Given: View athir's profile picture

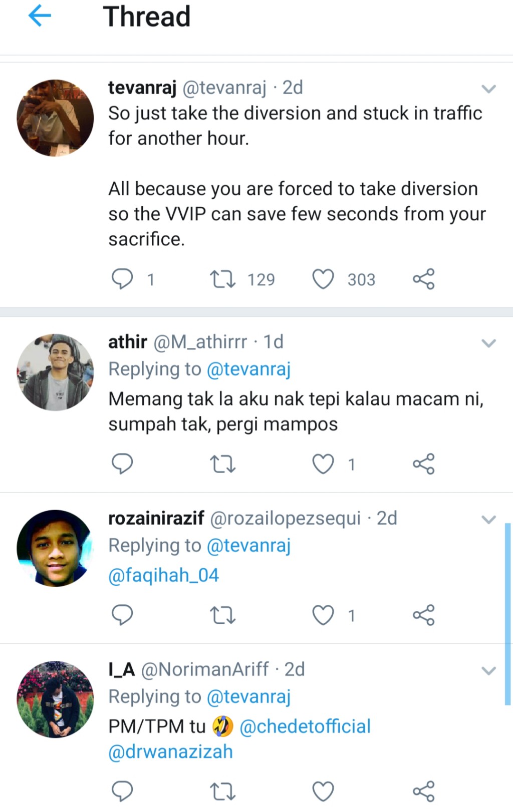Looking at the screenshot, I should 55,372.
